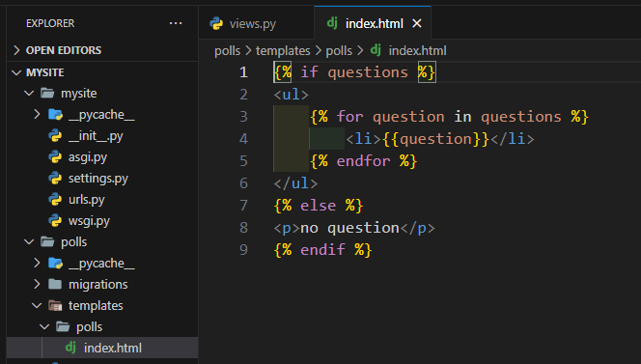Click 'else' keyword on line 7
This screenshot has width=641, height=364.
pos(319,205)
